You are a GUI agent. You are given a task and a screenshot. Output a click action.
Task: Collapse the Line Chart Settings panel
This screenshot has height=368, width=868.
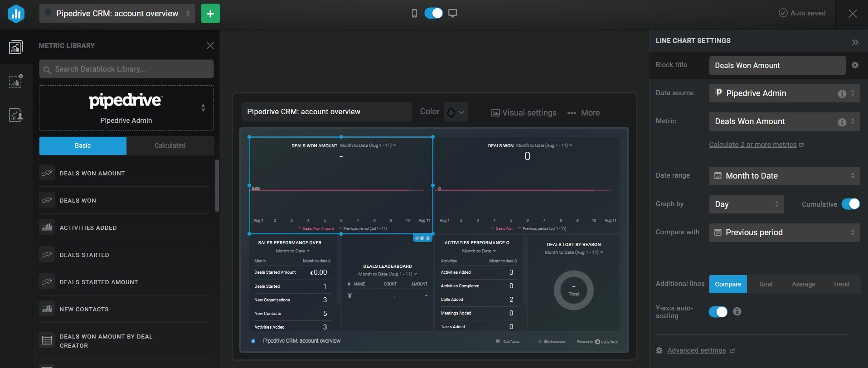pos(855,42)
